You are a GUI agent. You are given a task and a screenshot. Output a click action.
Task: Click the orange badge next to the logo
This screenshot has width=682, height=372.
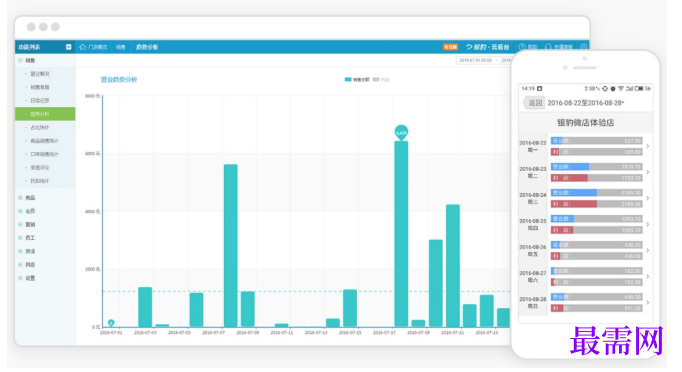(450, 47)
